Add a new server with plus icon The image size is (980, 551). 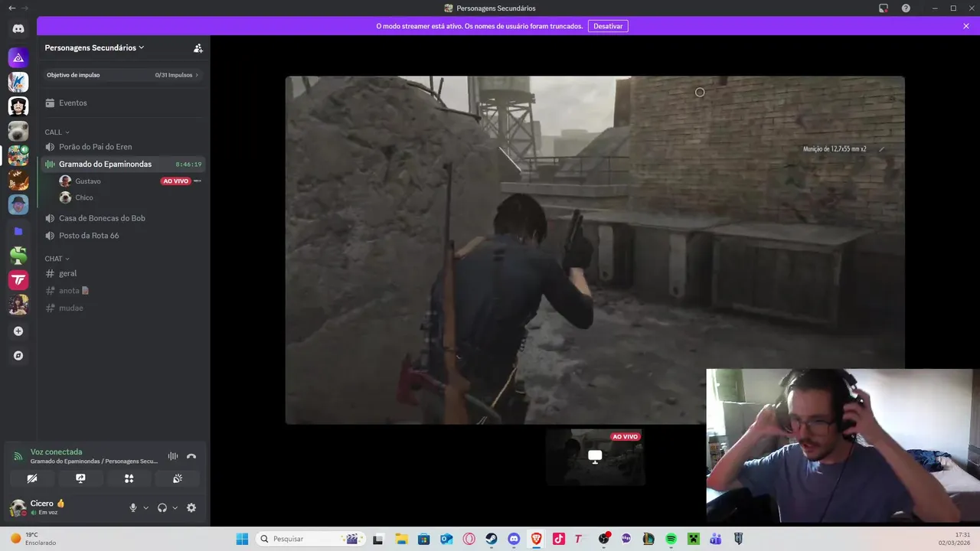pyautogui.click(x=18, y=331)
